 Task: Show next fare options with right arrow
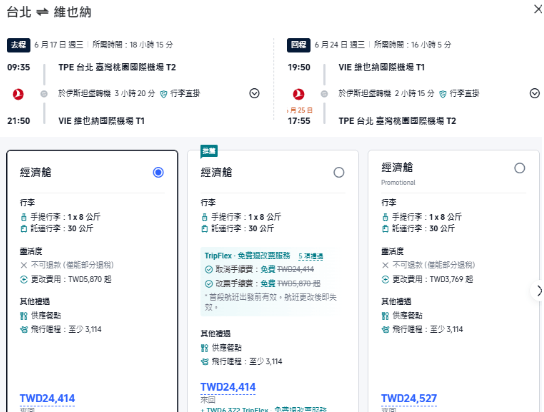[x=538, y=291]
